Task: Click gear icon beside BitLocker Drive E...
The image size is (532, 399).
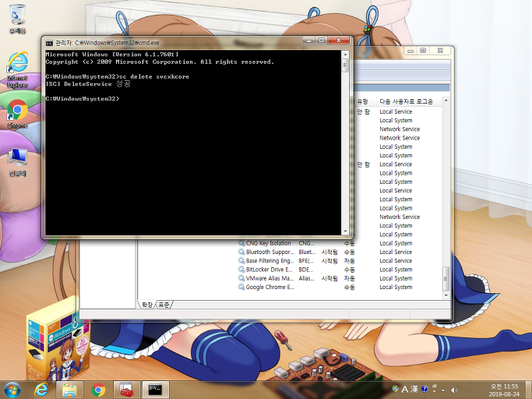Action: click(x=241, y=270)
